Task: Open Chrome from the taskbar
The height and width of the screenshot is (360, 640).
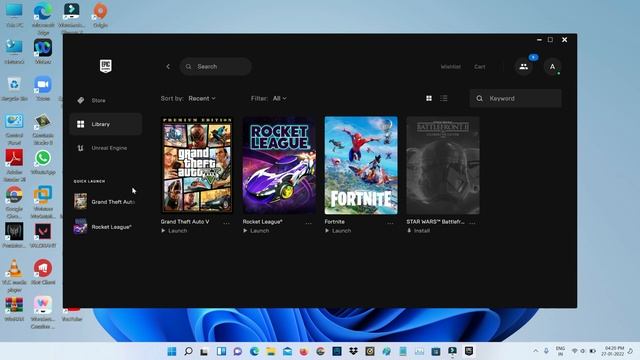Action: tap(320, 351)
